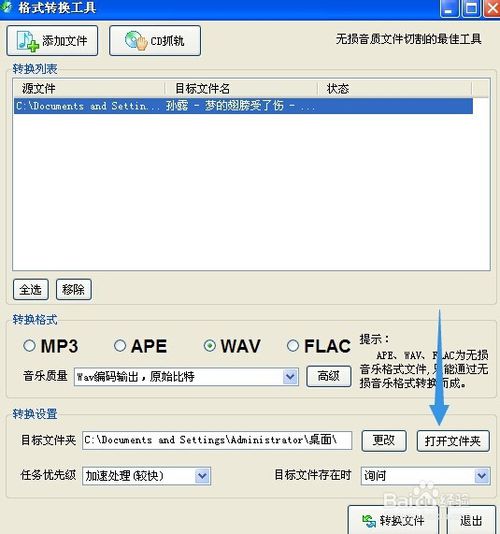The width and height of the screenshot is (500, 534).
Task: Click the 更改 change folder button
Action: tap(384, 441)
